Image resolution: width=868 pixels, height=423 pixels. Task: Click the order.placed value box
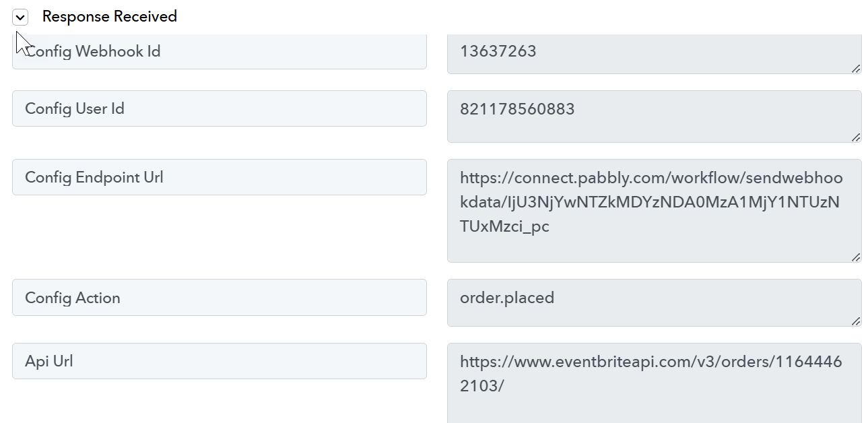click(655, 303)
